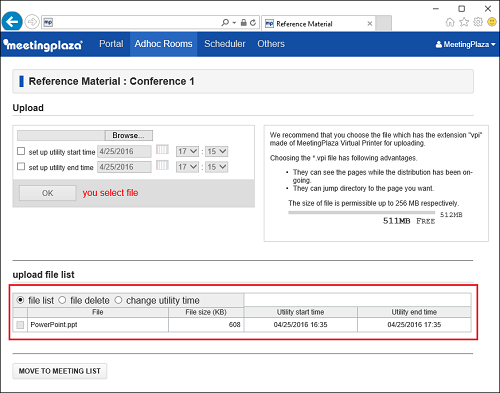Open the MeetingPlaza user account dropdown
The width and height of the screenshot is (500, 393).
click(x=465, y=44)
